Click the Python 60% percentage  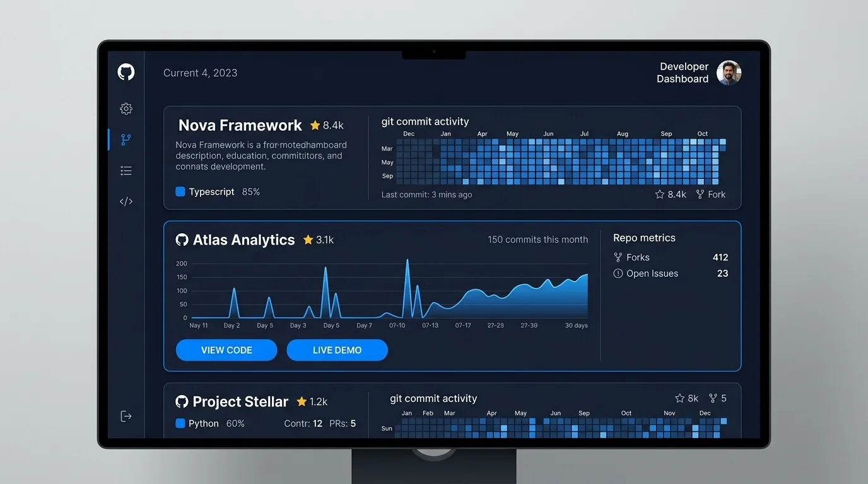coord(235,423)
